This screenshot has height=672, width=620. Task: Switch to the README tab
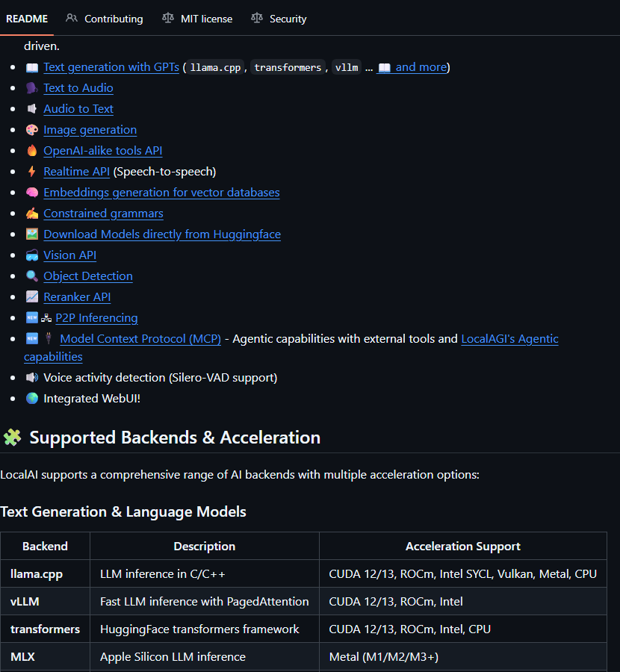tap(27, 19)
